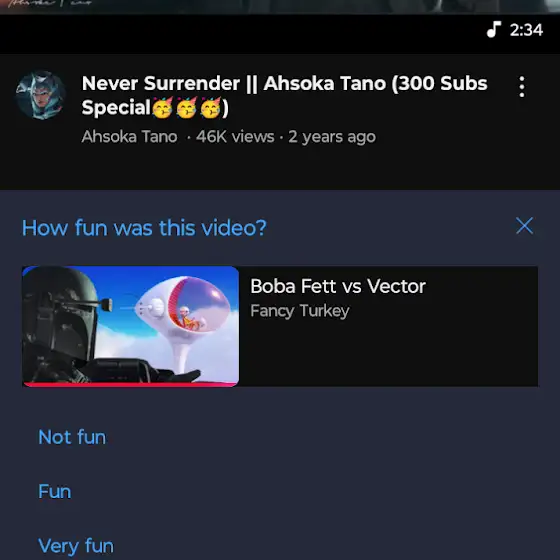Click the Fancy Turkey channel name
The height and width of the screenshot is (560, 560).
tap(300, 311)
